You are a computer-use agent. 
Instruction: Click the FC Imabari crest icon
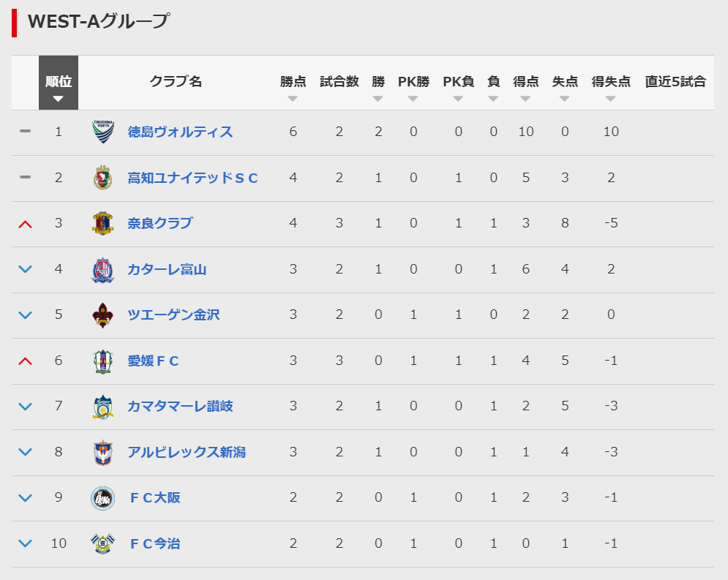click(103, 543)
